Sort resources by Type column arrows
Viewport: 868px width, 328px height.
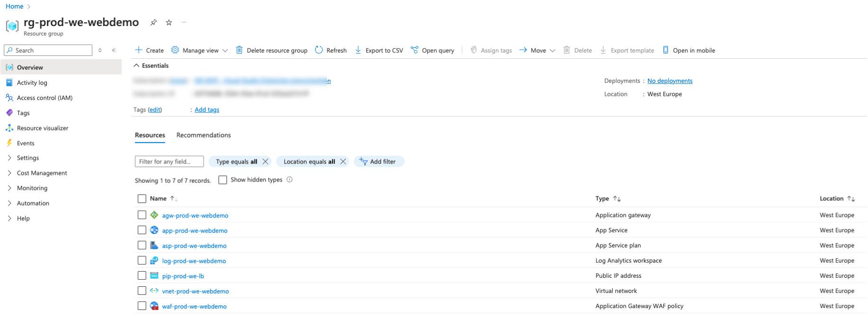click(617, 199)
